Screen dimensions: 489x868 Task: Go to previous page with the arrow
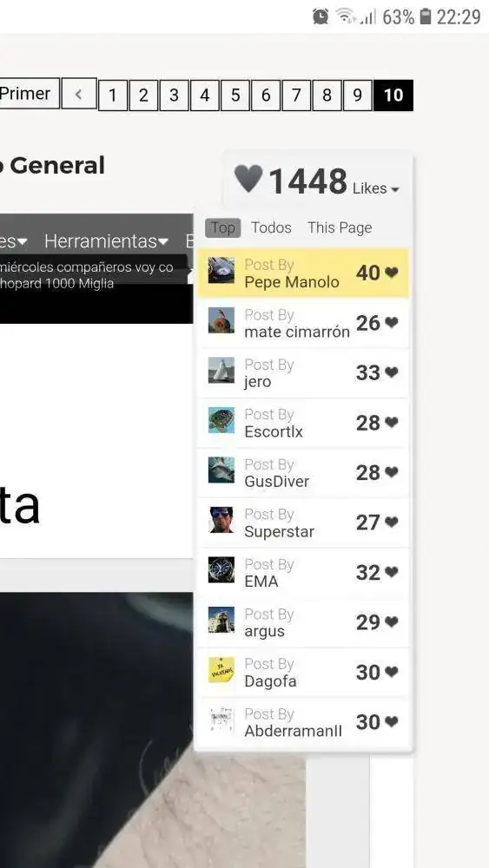tap(79, 94)
